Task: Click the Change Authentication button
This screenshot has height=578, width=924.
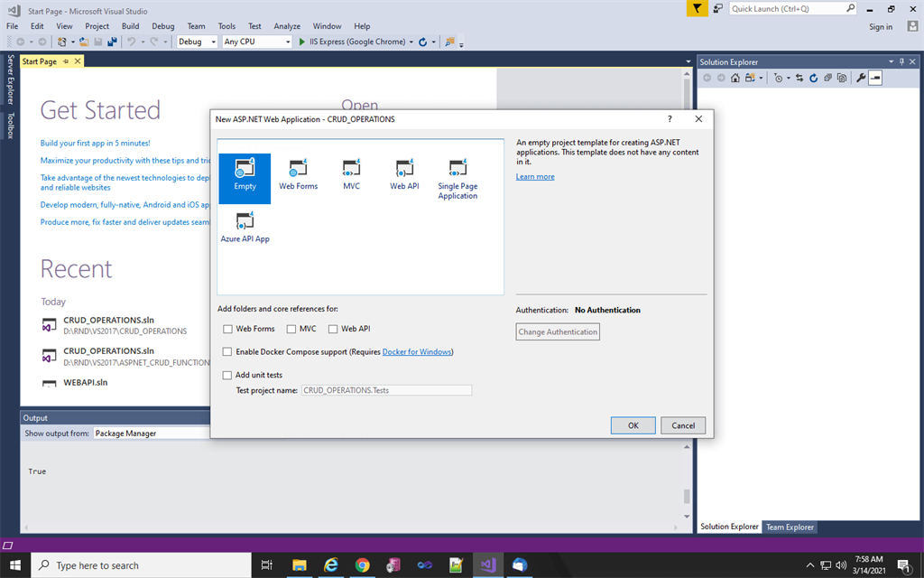Action: (558, 331)
